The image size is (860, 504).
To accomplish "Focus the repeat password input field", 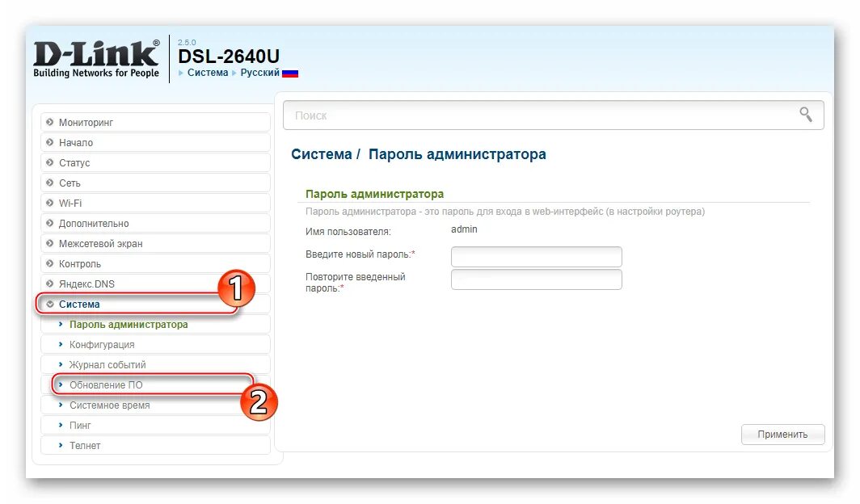I will (x=537, y=279).
